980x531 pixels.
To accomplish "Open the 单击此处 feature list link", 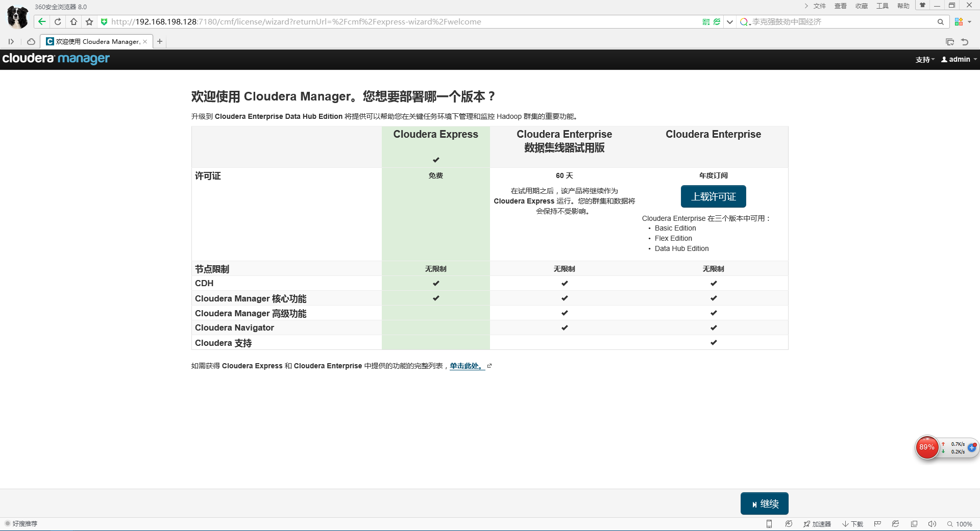I will tap(467, 366).
